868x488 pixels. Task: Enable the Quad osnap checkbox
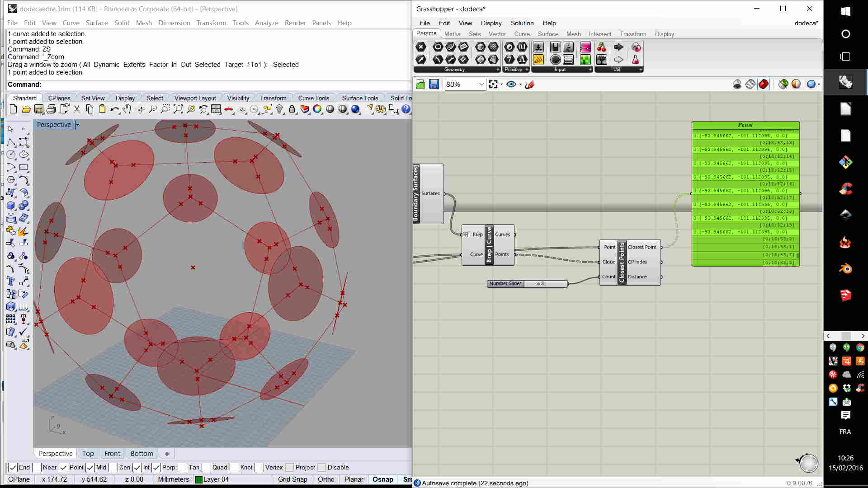207,467
